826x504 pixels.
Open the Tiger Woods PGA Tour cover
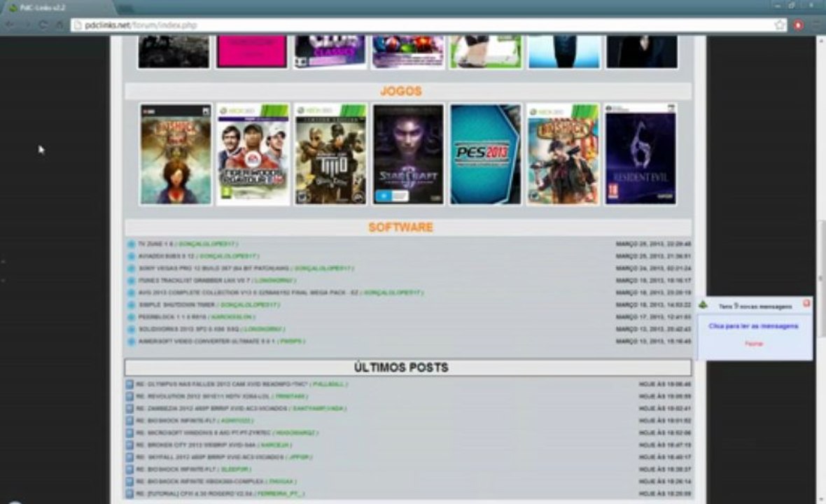pyautogui.click(x=253, y=154)
